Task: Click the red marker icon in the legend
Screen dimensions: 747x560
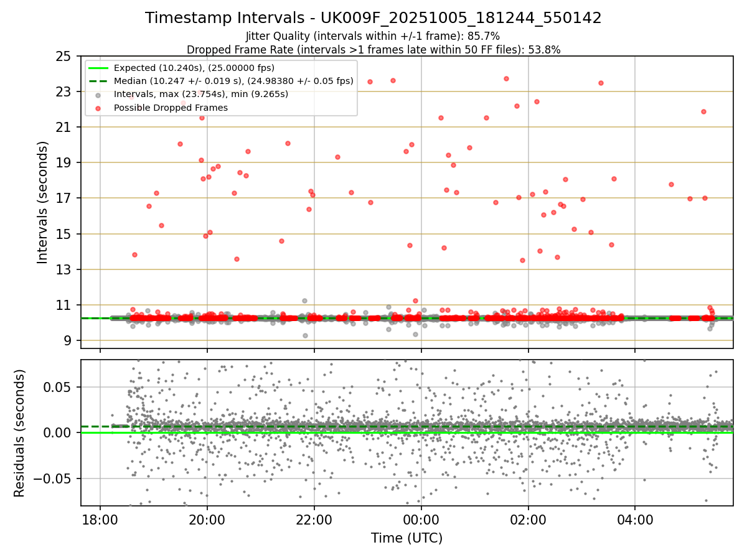Action: (x=100, y=108)
